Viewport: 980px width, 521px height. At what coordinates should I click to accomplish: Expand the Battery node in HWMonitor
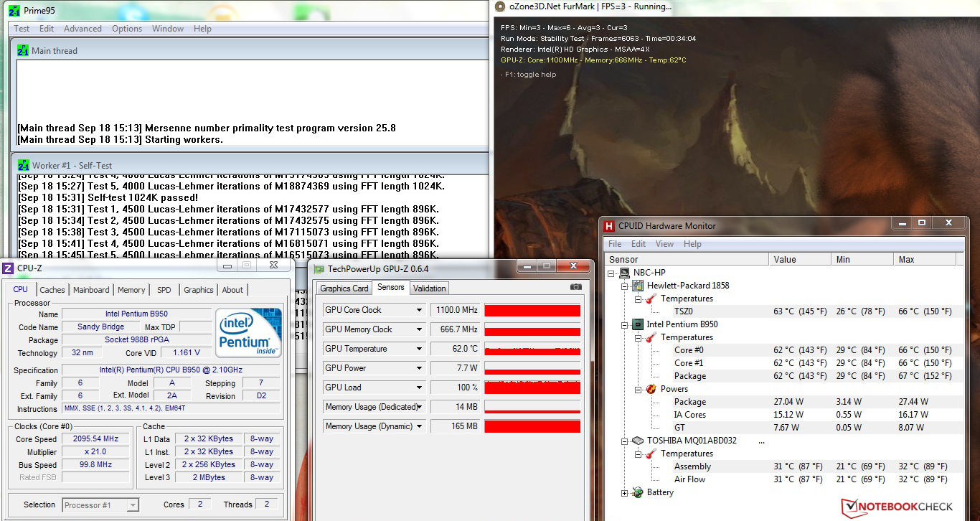coord(624,493)
